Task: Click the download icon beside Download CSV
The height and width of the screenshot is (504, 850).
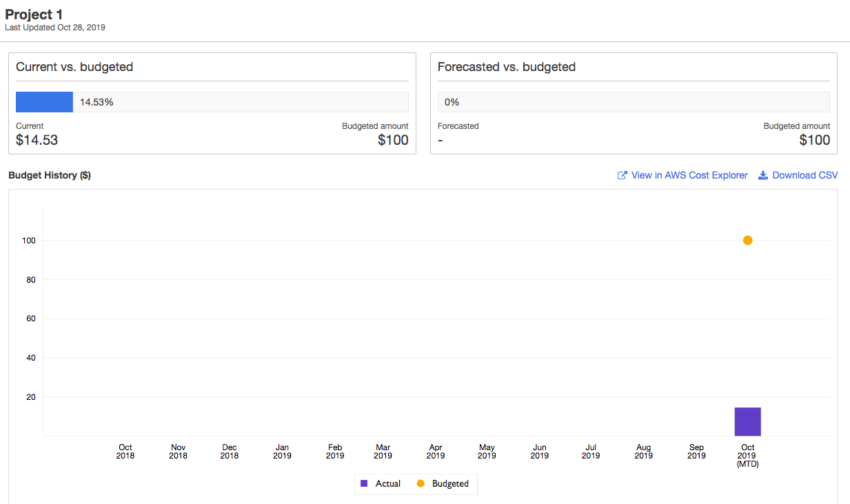Action: pyautogui.click(x=763, y=176)
